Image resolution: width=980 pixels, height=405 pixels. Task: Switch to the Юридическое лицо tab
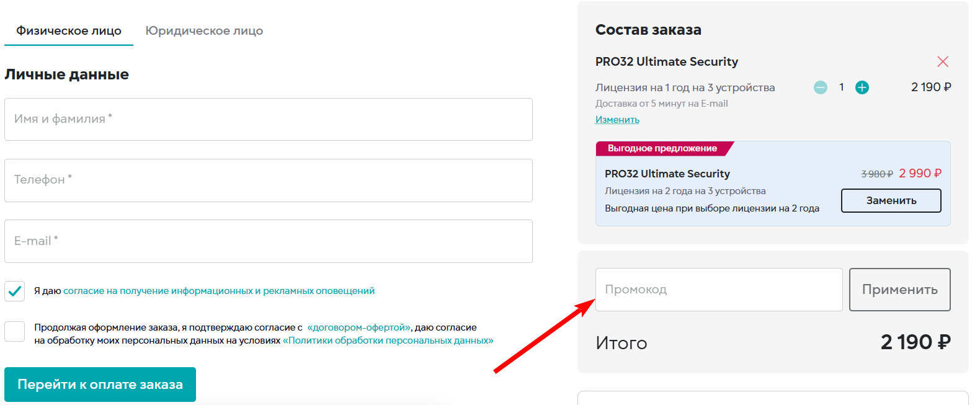pos(204,31)
